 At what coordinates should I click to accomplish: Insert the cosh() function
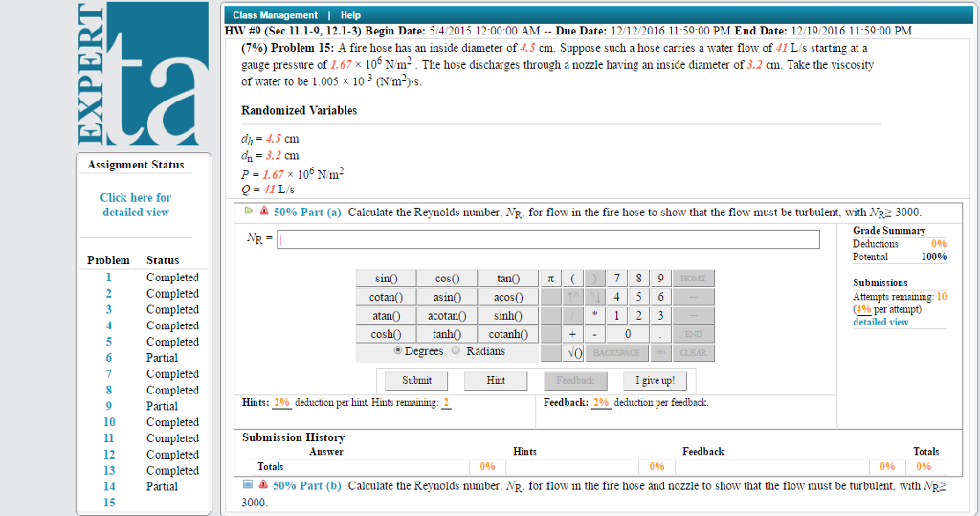click(387, 335)
